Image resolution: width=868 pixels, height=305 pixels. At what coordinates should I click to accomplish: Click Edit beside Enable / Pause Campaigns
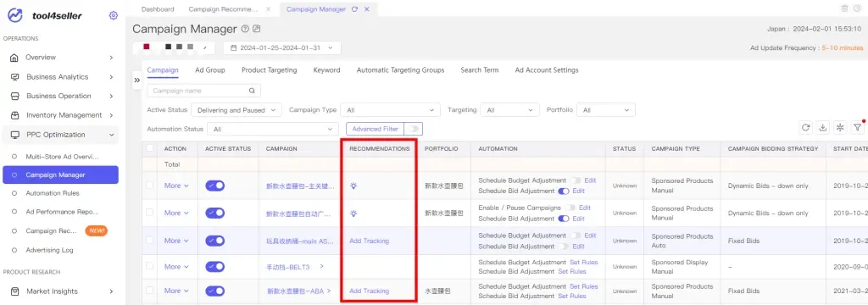click(585, 208)
